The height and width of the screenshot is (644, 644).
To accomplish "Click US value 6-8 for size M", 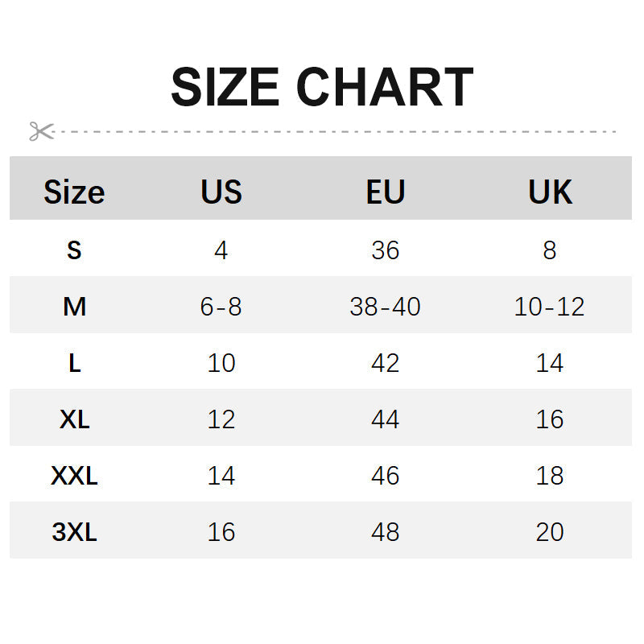I will point(221,307).
